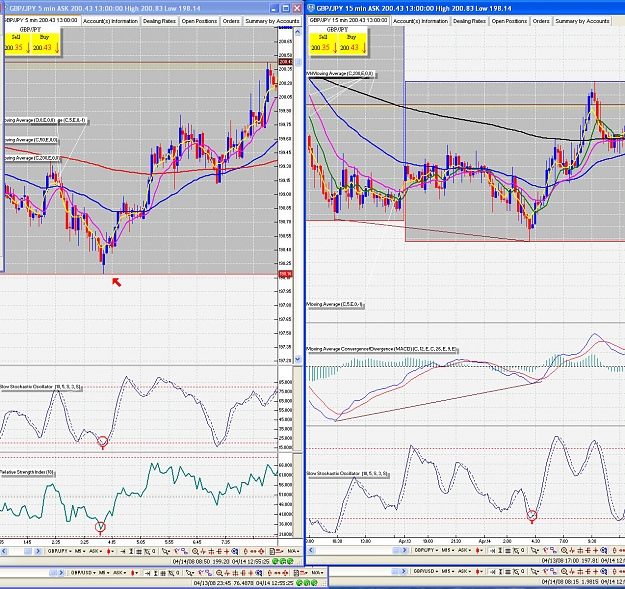
Task: Click the red zigzag icon in 15 min toolbar
Action: [572, 550]
